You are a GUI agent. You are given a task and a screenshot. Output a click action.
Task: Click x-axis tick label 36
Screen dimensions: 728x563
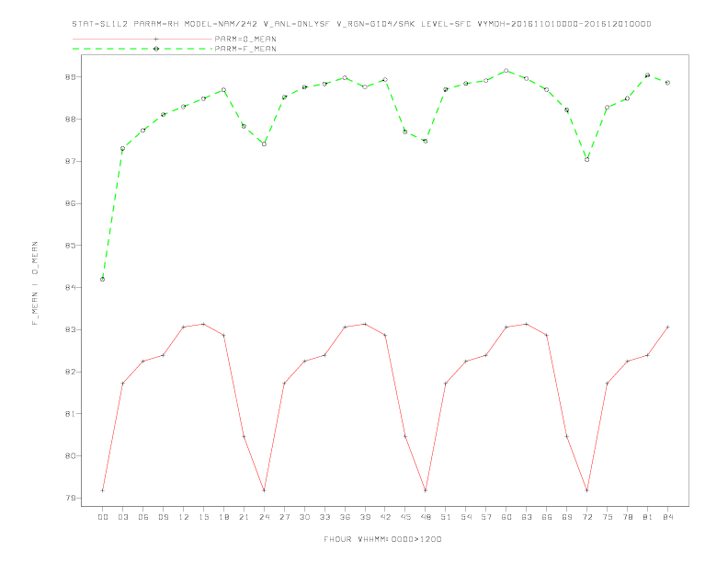345,517
